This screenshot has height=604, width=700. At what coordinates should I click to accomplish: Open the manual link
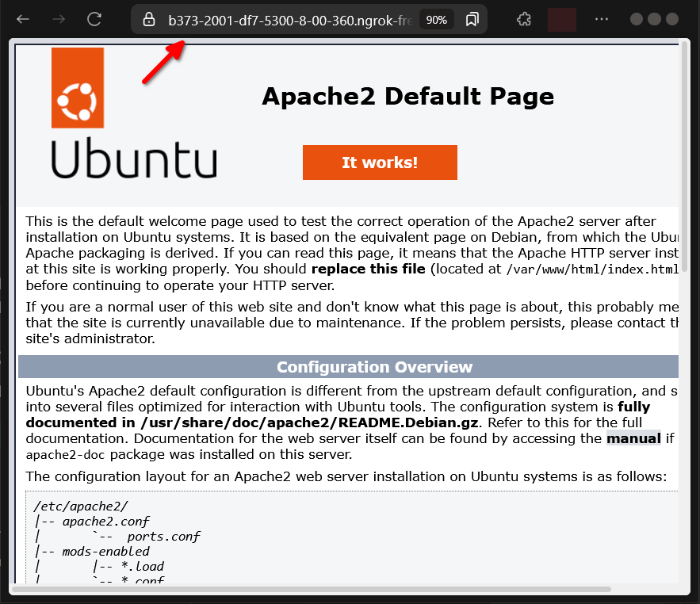coord(633,438)
